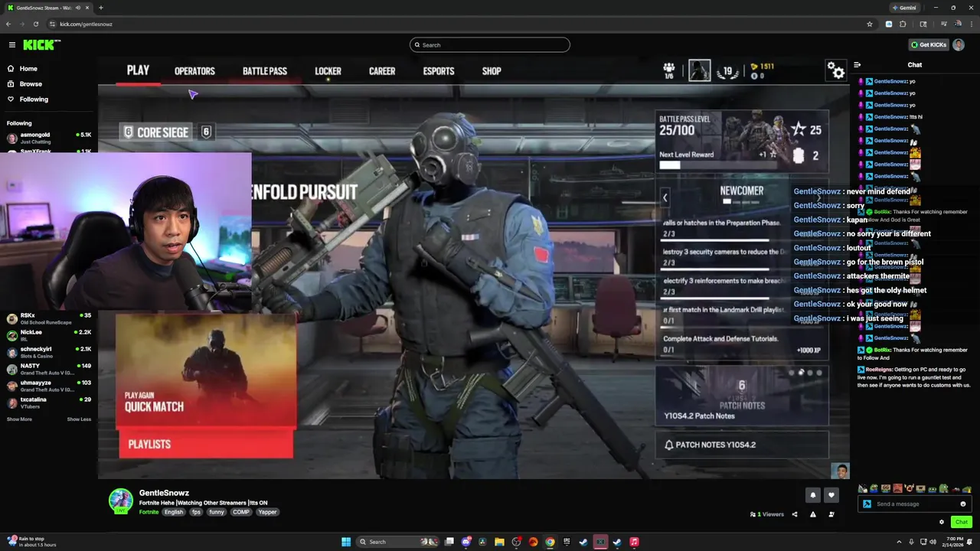Click the KICK logo

pyautogui.click(x=41, y=44)
